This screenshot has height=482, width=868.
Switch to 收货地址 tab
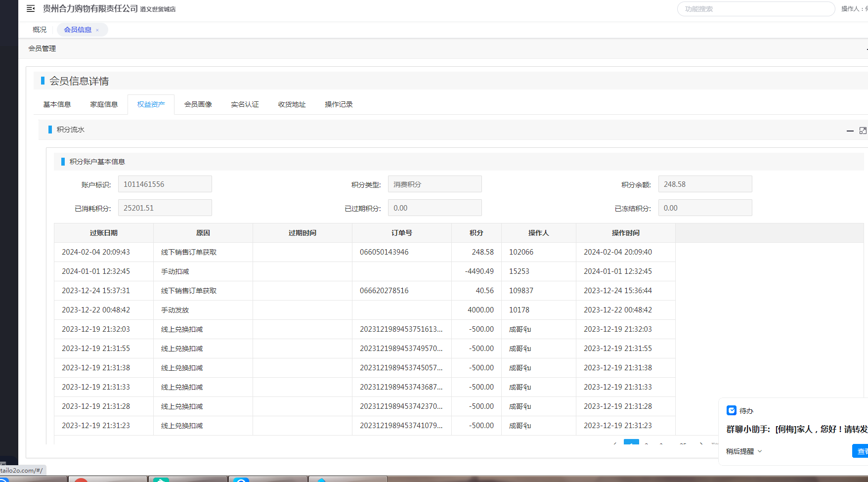click(292, 104)
